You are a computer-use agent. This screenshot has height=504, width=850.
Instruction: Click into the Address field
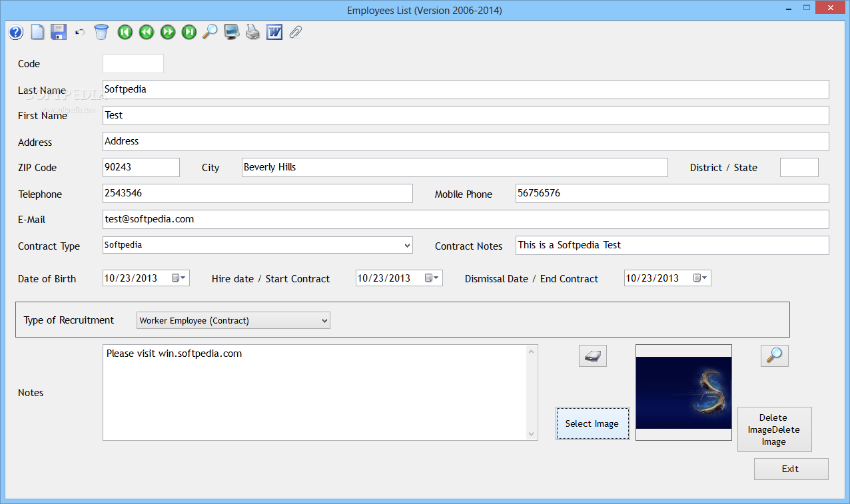pos(466,141)
